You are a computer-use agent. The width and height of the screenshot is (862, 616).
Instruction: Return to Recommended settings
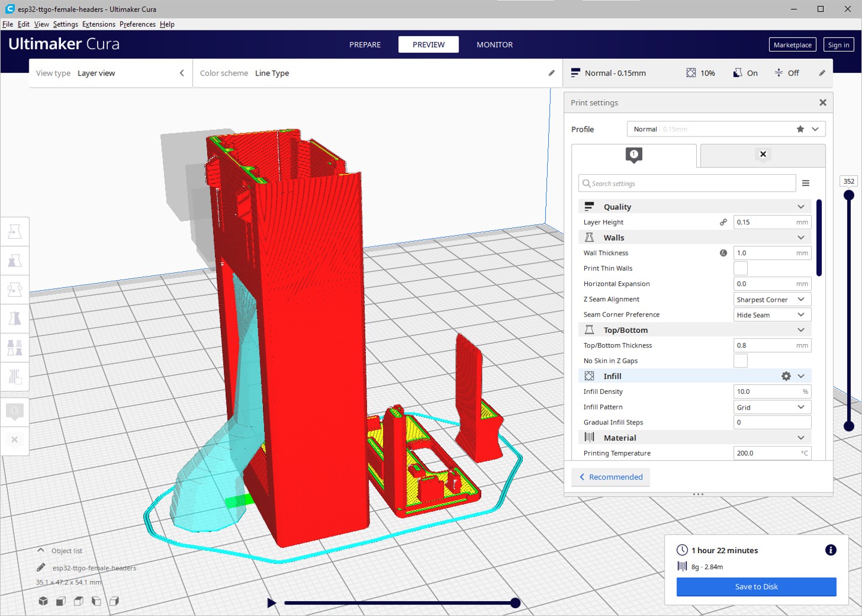point(611,477)
